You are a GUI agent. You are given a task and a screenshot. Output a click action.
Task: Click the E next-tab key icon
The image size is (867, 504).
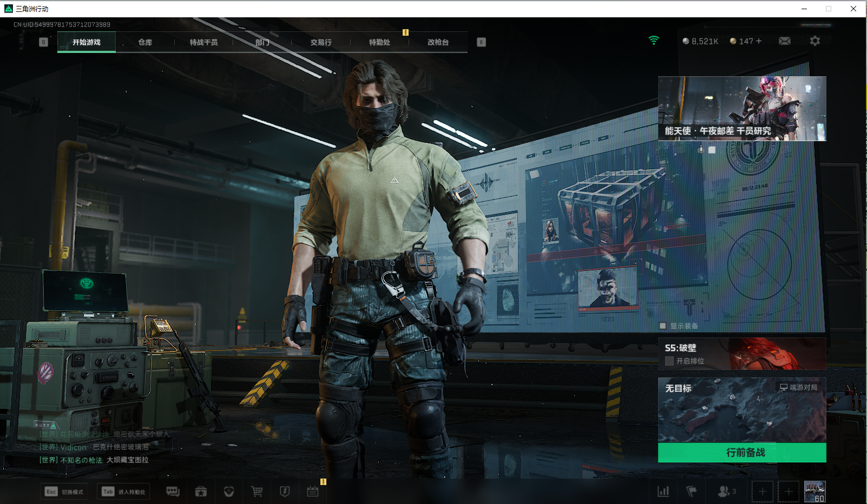[x=481, y=42]
